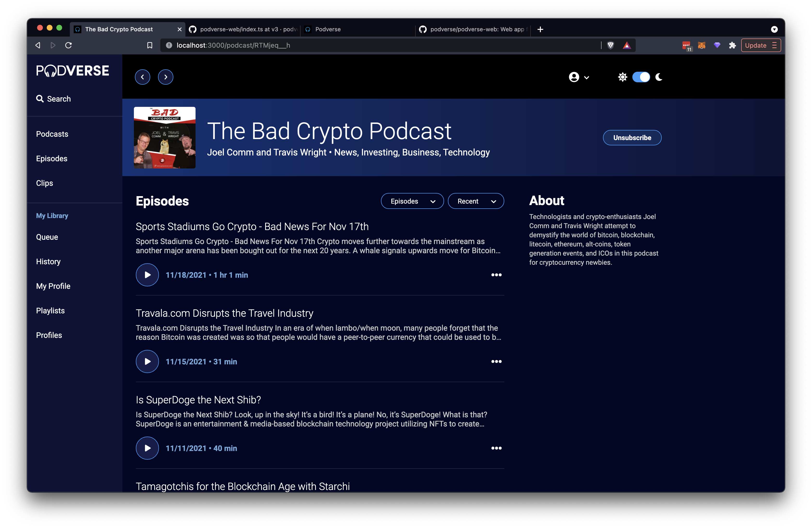Click the moon icon for dark theme
Screen dimensions: 812x528
click(x=659, y=77)
